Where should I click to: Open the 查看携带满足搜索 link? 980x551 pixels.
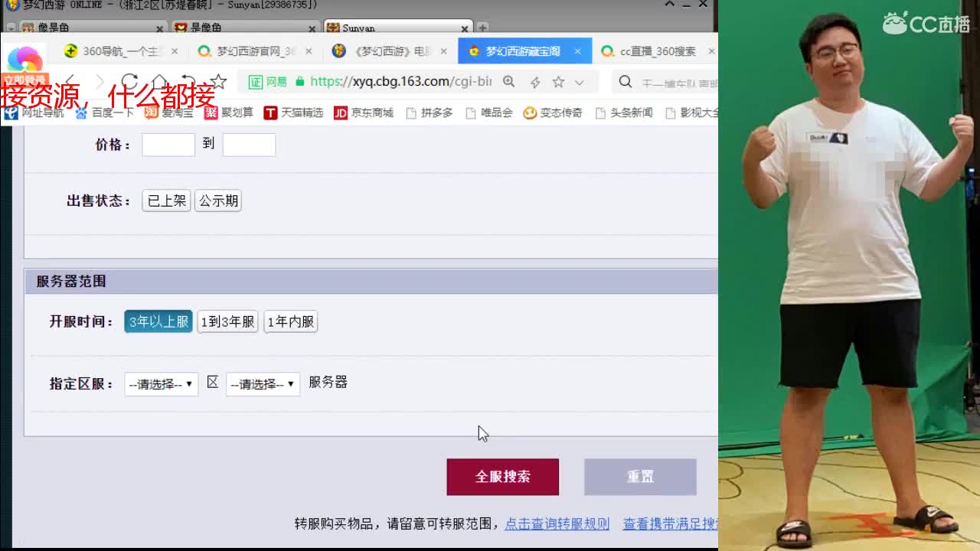671,524
